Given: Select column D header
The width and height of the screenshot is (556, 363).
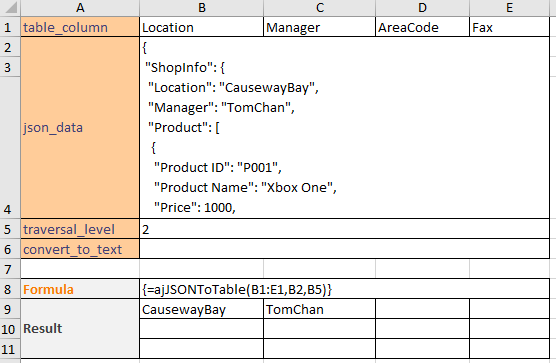Looking at the screenshot, I should pos(422,8).
